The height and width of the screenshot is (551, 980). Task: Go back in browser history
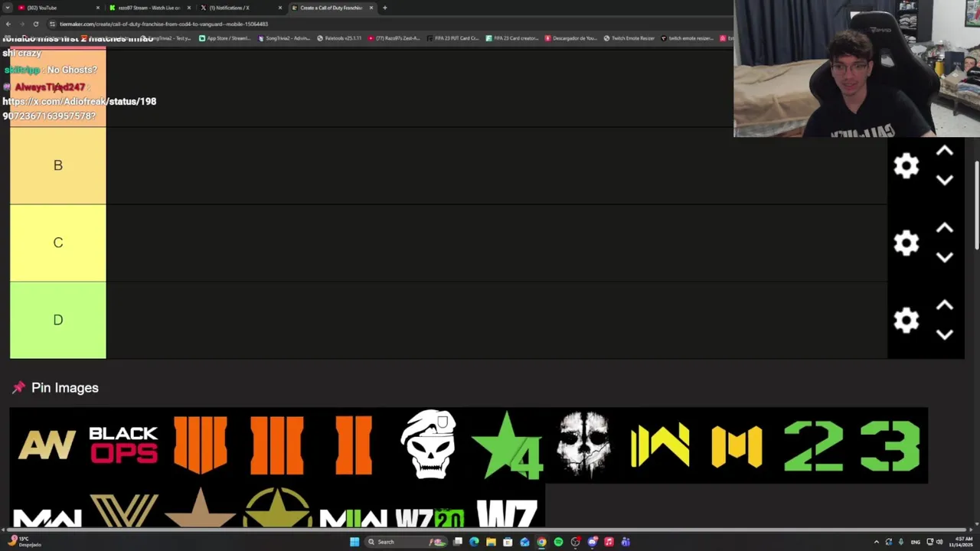point(8,24)
